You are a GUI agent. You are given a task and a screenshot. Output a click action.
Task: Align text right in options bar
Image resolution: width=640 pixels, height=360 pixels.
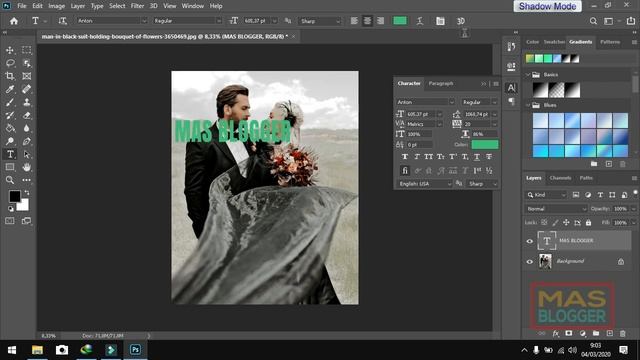380,21
